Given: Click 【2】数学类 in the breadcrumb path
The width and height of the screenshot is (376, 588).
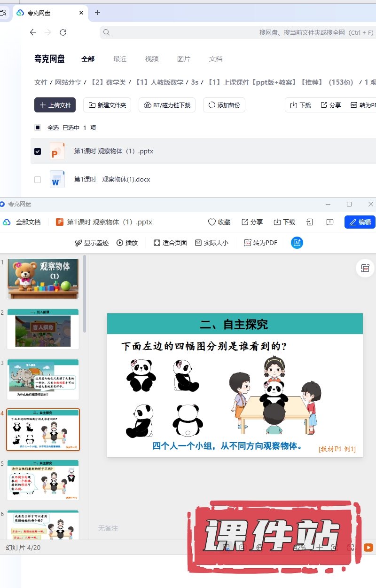Looking at the screenshot, I should point(108,82).
